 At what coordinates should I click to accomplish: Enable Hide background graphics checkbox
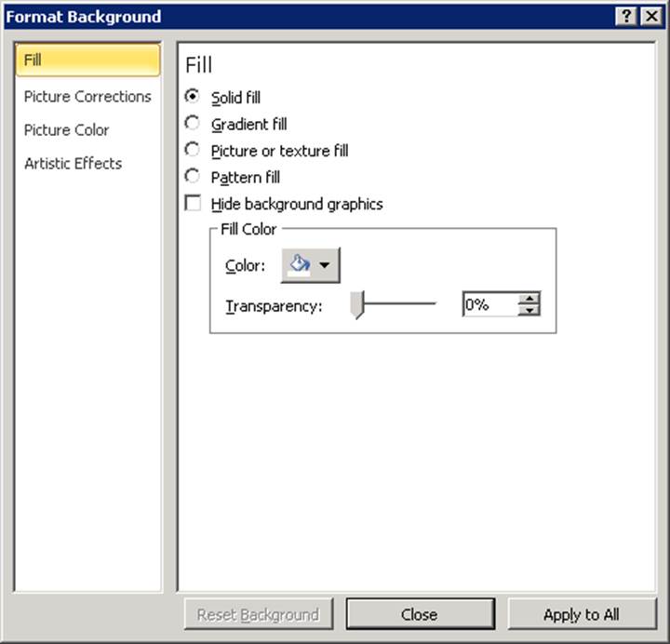(x=194, y=203)
